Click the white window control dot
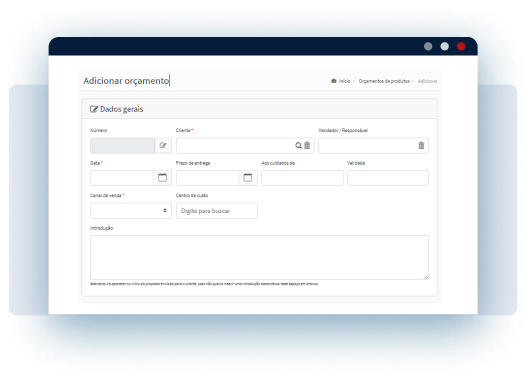 [x=444, y=46]
